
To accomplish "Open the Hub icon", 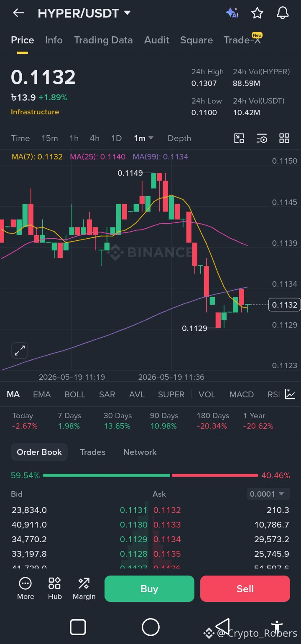I will coord(55,588).
